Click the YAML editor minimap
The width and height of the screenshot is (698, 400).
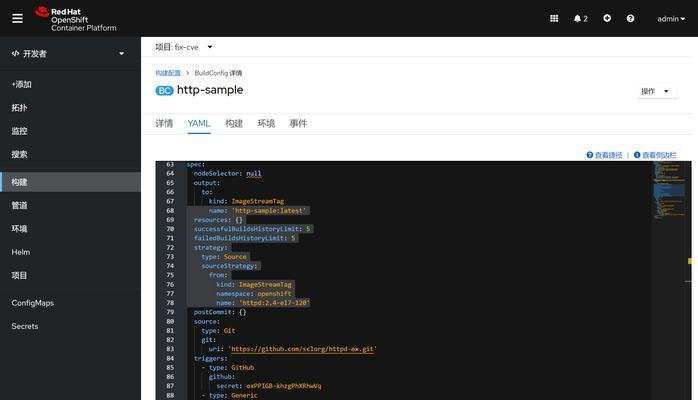coord(669,191)
